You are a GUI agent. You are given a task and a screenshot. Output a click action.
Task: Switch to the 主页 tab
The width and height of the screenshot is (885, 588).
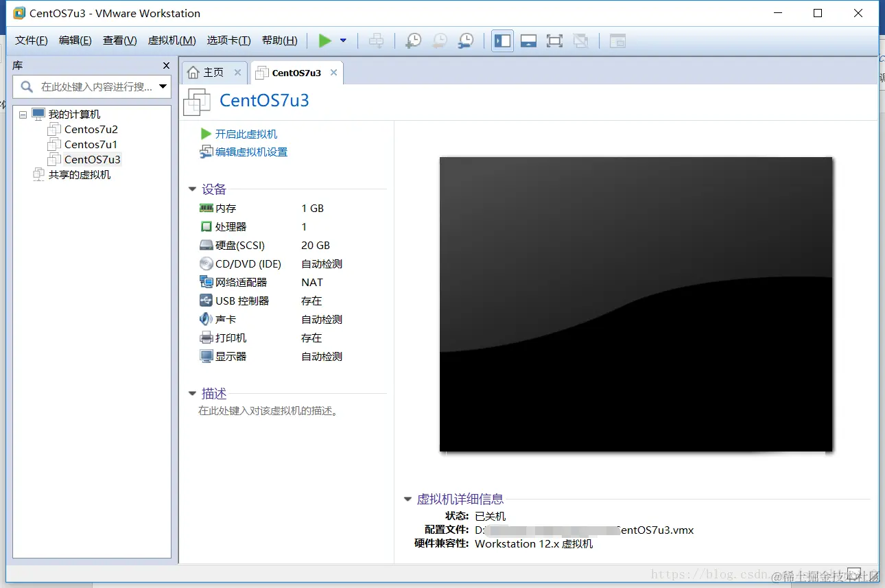(x=214, y=71)
